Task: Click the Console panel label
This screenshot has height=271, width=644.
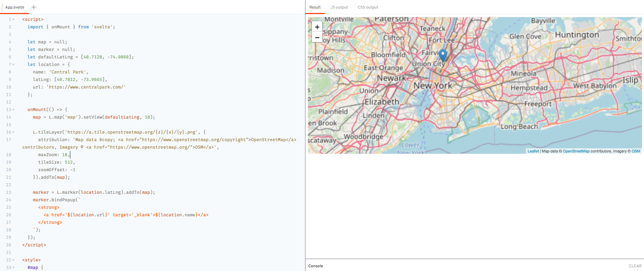Action: pos(315,266)
